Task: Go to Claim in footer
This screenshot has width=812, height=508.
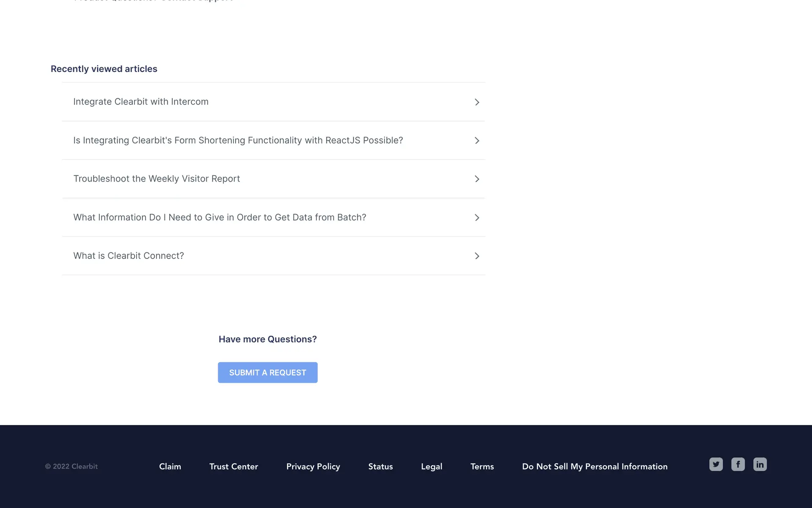Action: (170, 467)
